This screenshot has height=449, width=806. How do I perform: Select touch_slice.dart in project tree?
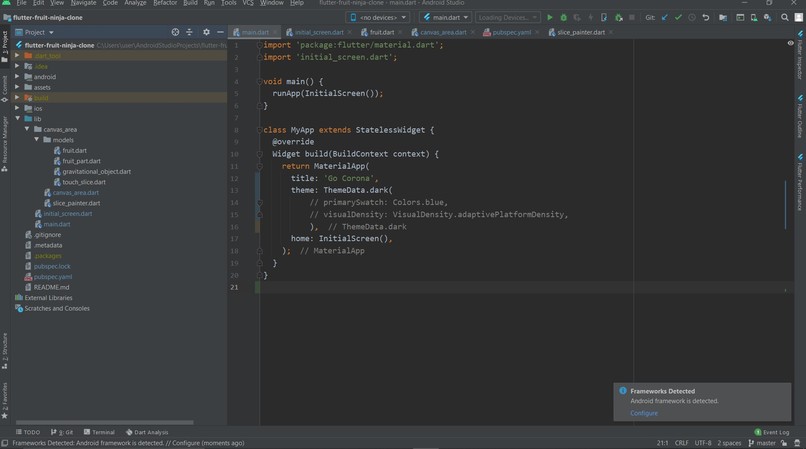point(84,182)
